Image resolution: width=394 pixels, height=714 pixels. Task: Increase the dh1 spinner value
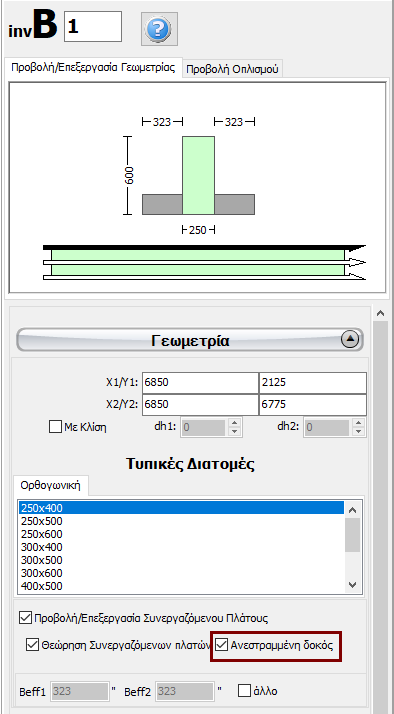[234, 423]
